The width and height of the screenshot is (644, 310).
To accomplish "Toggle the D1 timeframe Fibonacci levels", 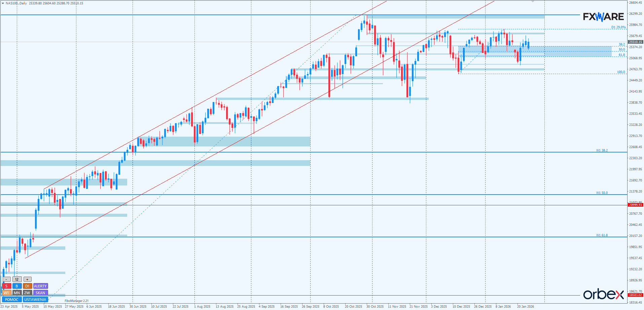I will [27, 286].
